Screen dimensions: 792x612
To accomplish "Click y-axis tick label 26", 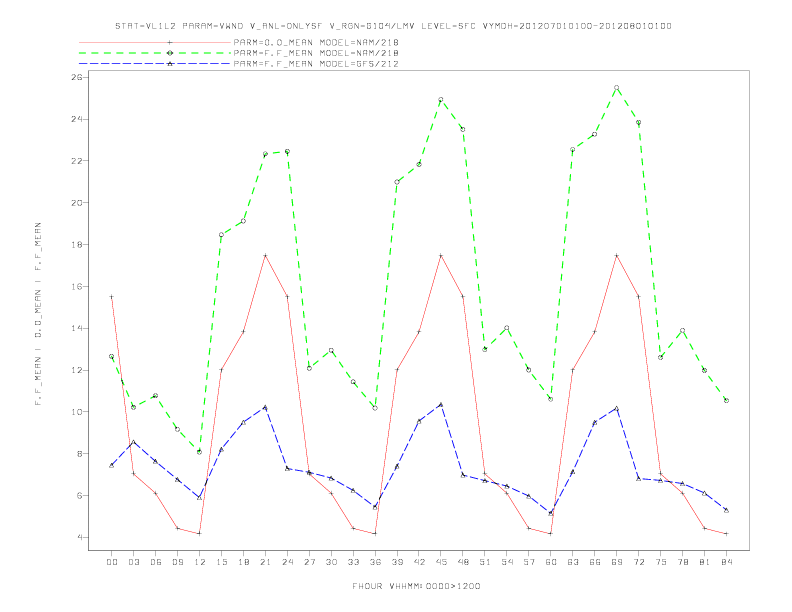I will click(x=77, y=77).
